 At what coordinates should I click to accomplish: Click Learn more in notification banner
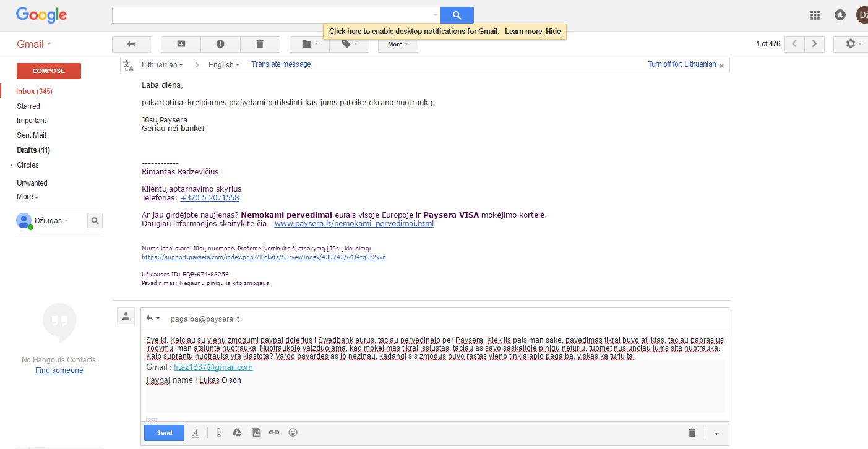523,32
